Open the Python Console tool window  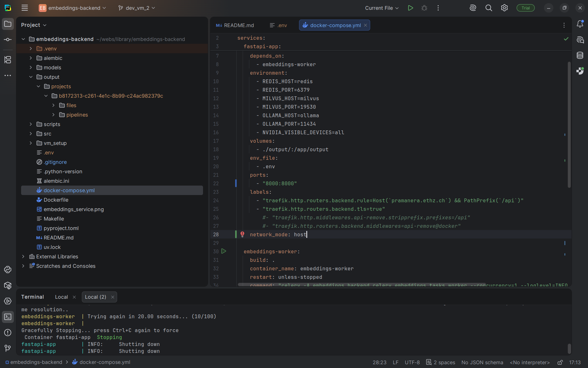(8, 270)
